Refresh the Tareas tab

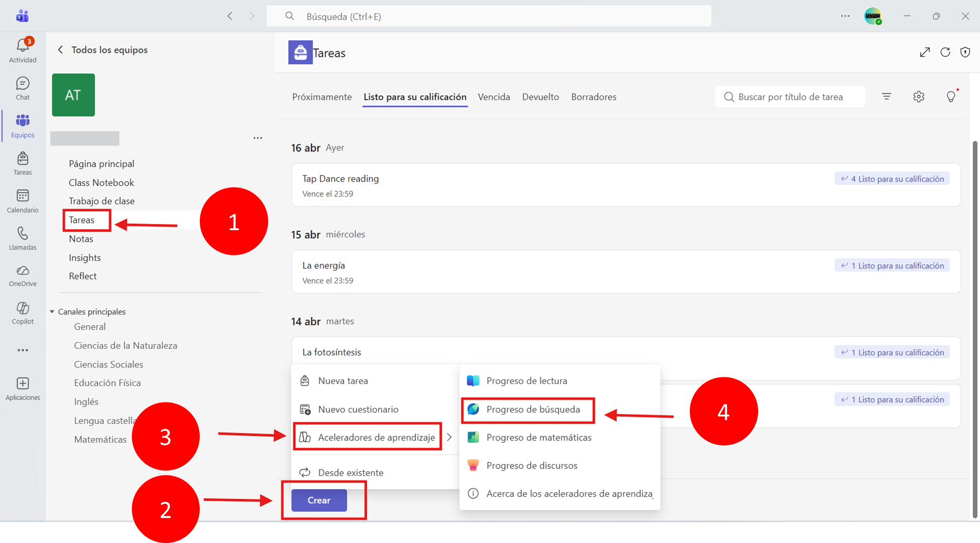point(945,52)
